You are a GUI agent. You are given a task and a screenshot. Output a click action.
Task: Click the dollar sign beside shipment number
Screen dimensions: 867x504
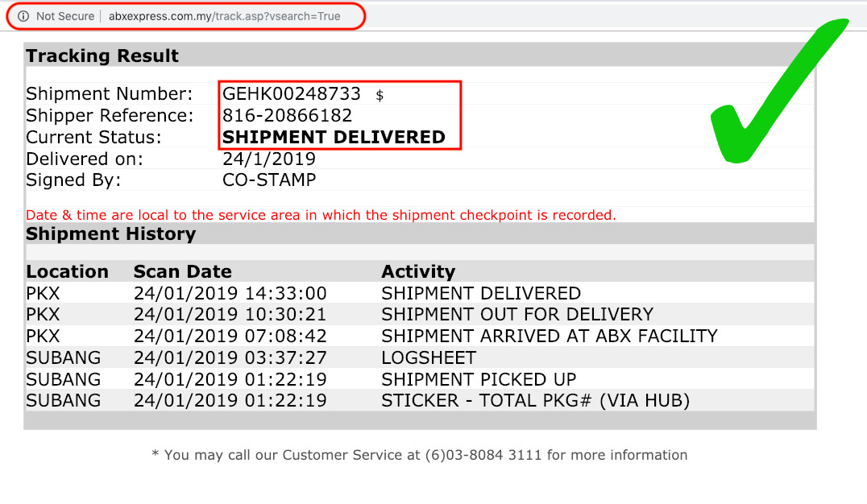(x=380, y=96)
